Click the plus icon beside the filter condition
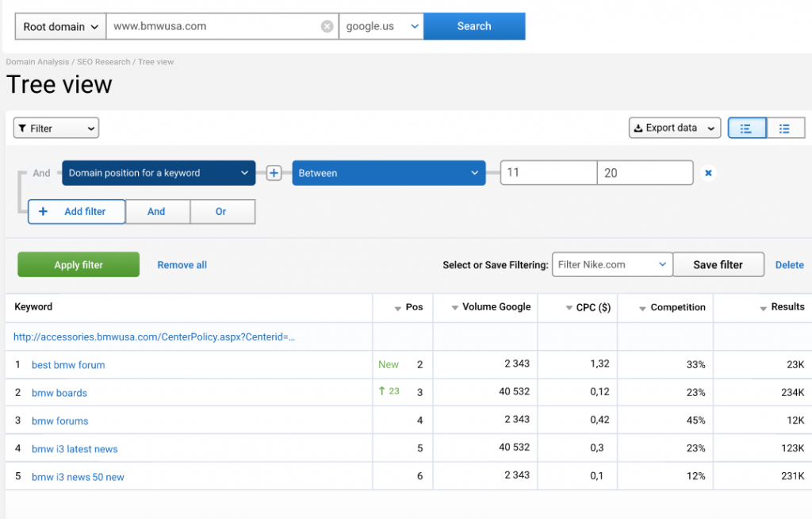 (x=274, y=172)
